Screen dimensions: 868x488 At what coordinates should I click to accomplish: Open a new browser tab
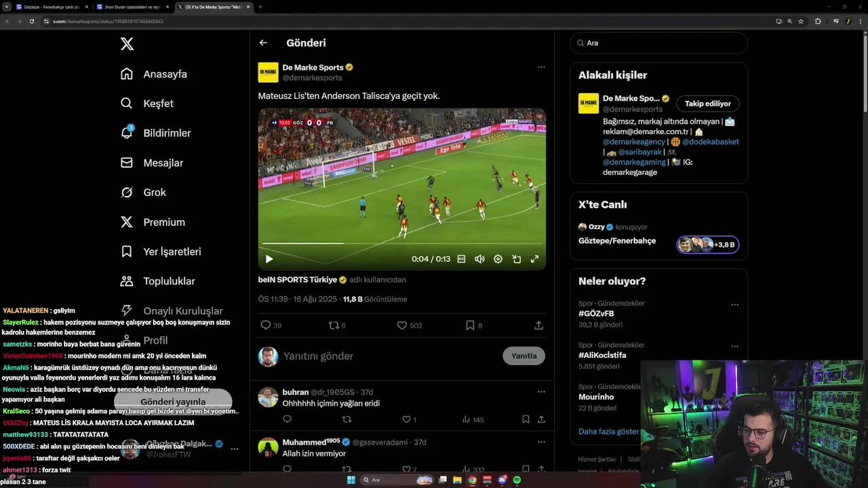click(260, 7)
